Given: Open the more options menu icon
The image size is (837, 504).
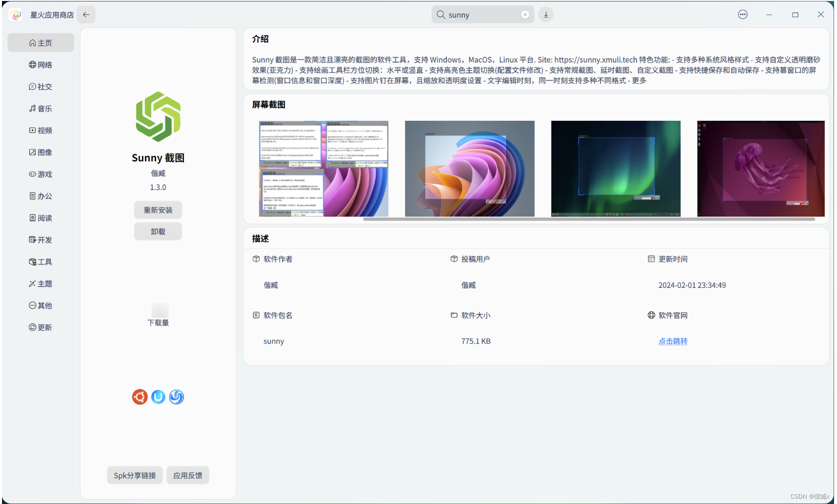Looking at the screenshot, I should [x=743, y=15].
